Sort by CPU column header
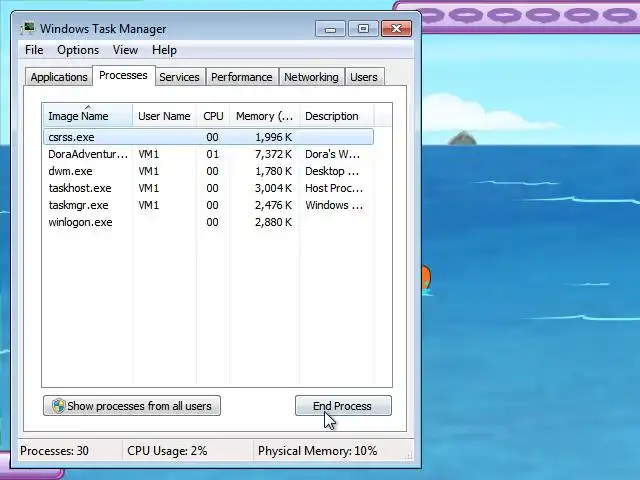Screen dimensions: 640x480 [x=213, y=116]
